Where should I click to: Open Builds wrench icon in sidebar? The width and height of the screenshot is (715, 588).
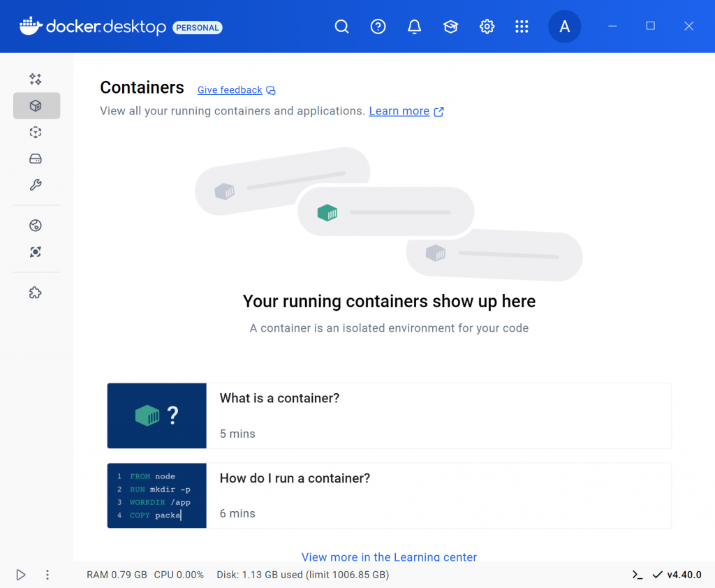[36, 185]
